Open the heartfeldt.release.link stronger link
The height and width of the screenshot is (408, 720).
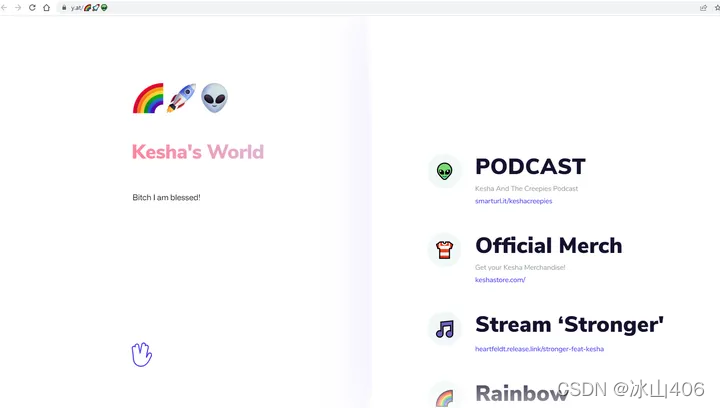pyautogui.click(x=539, y=349)
